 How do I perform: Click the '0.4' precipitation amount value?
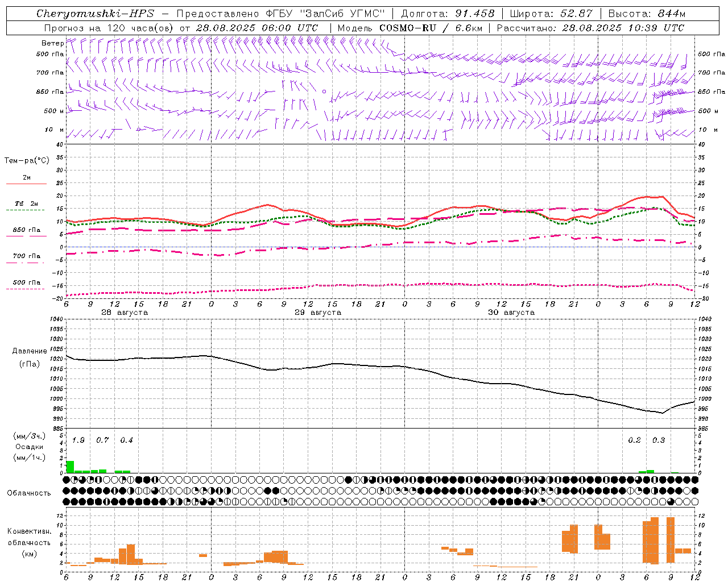pos(126,440)
